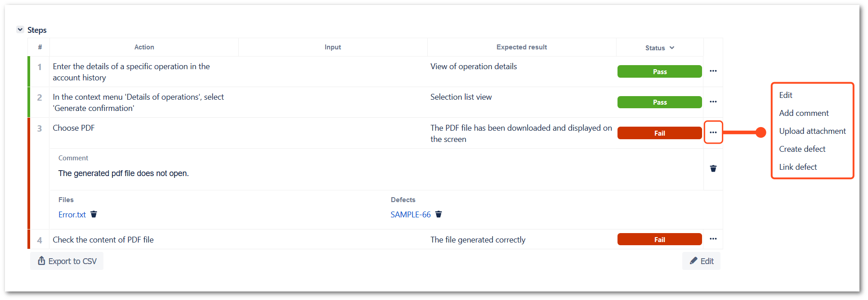Open the Error.txt file
Image resolution: width=868 pixels, height=300 pixels.
(x=72, y=214)
